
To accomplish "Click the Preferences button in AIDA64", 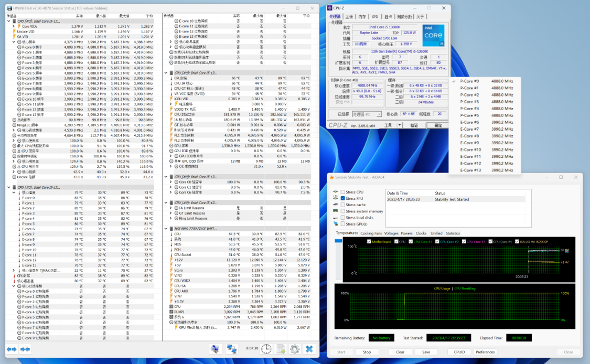I will 485,352.
